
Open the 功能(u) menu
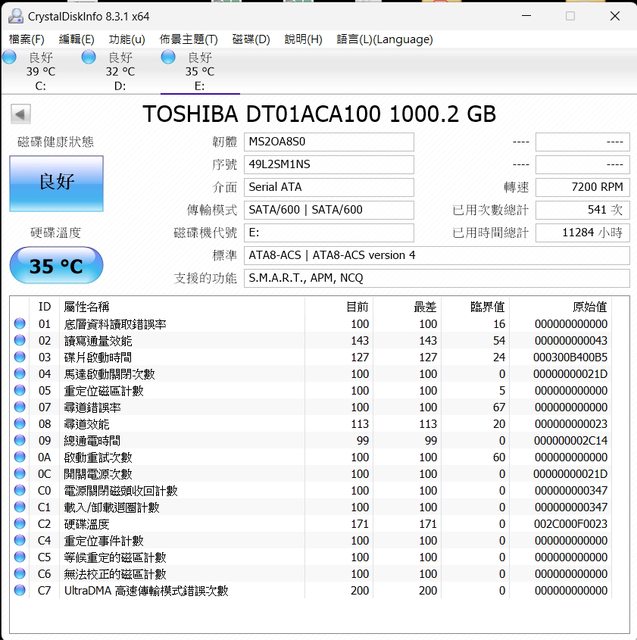[x=127, y=39]
